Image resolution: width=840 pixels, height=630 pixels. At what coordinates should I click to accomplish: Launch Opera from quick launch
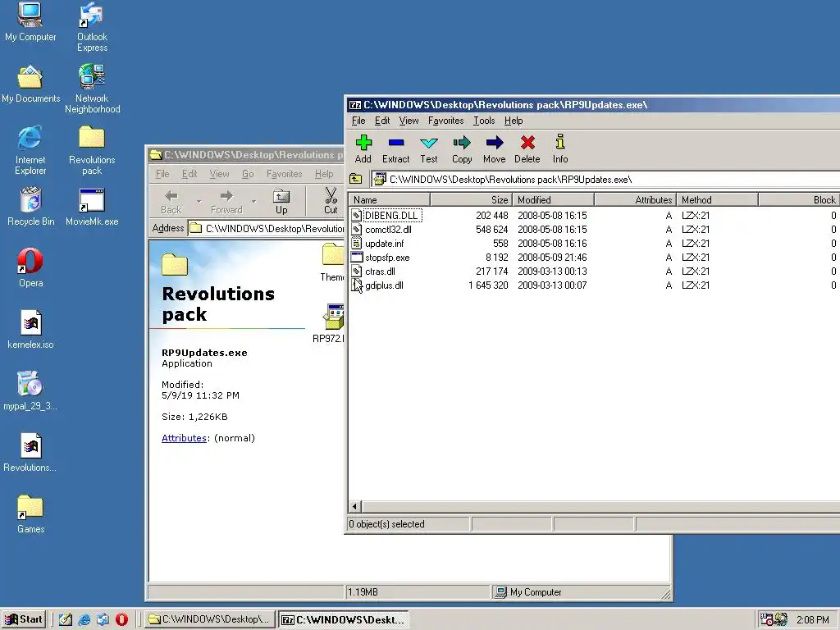(x=121, y=619)
